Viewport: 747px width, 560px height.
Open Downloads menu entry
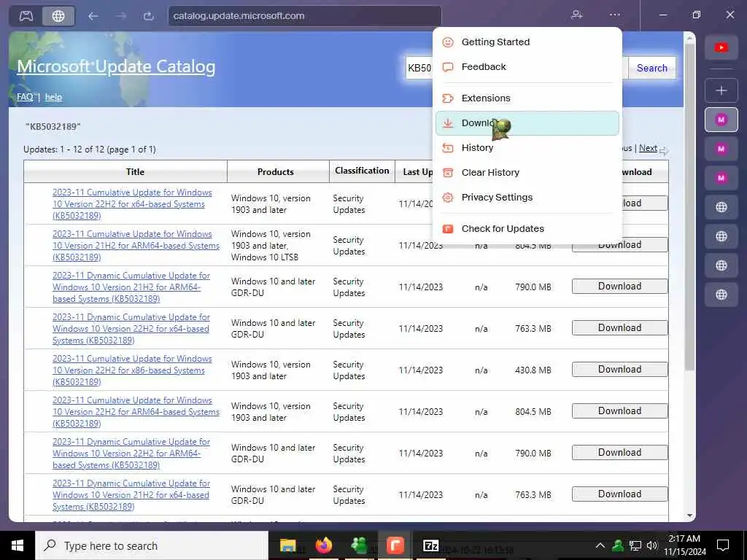click(x=527, y=123)
